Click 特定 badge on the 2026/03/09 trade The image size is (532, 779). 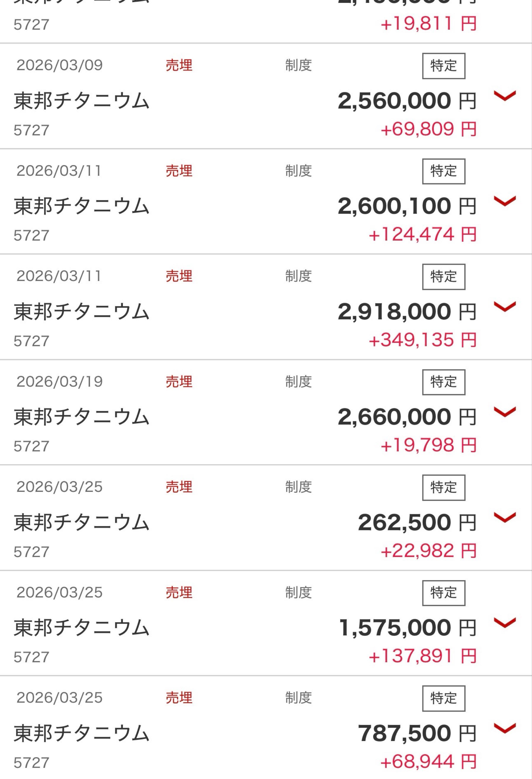(443, 66)
